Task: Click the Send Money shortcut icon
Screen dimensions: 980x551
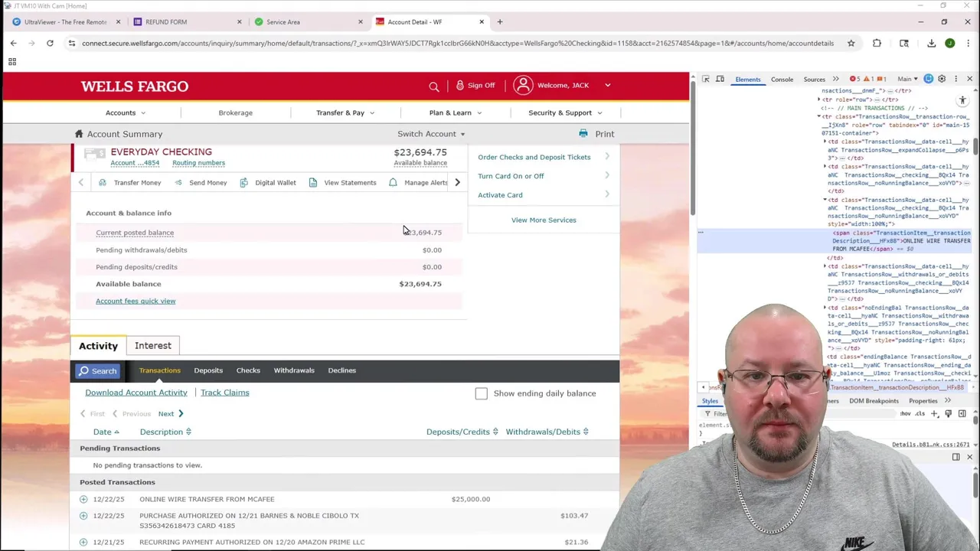Action: tap(178, 182)
